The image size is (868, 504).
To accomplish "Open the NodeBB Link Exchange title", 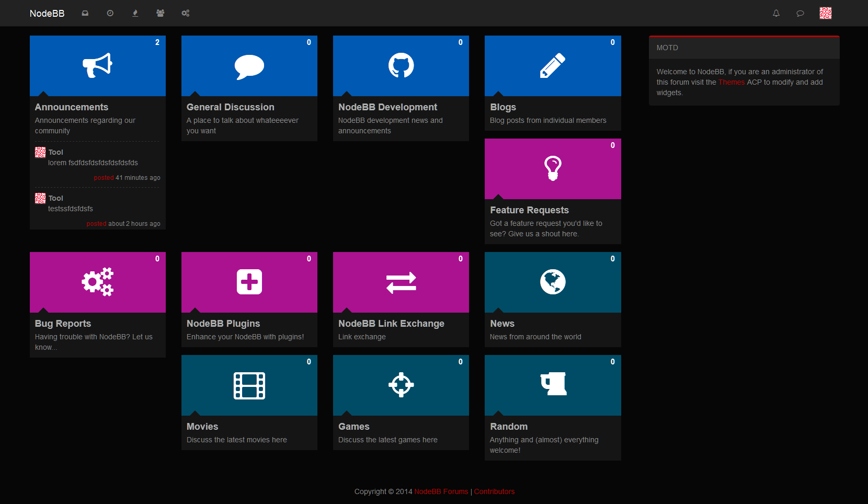I will click(391, 324).
